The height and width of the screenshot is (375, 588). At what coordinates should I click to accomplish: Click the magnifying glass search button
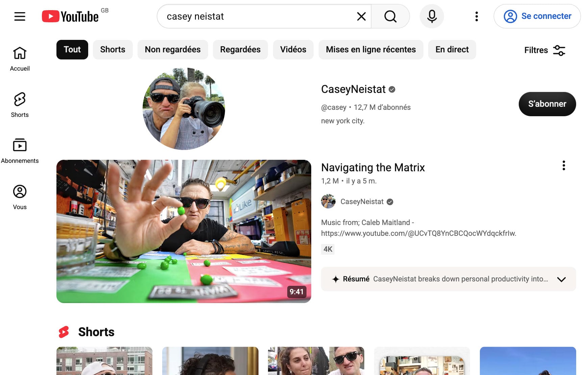click(390, 16)
